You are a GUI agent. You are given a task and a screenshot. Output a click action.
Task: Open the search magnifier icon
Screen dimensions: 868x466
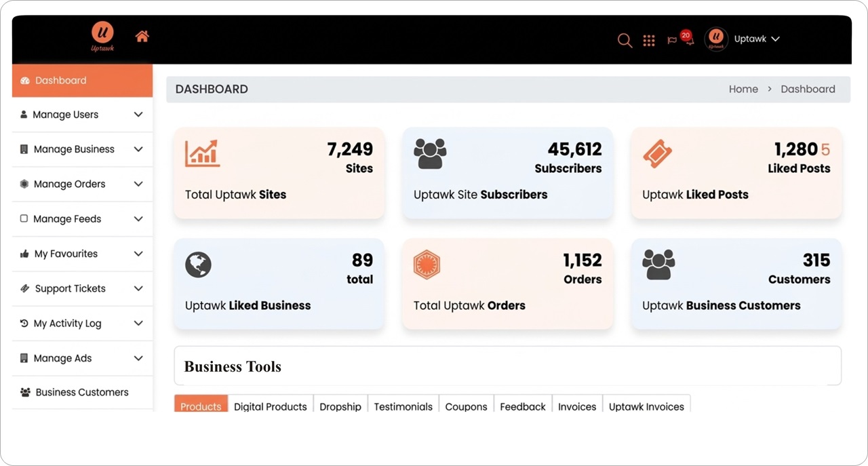625,40
